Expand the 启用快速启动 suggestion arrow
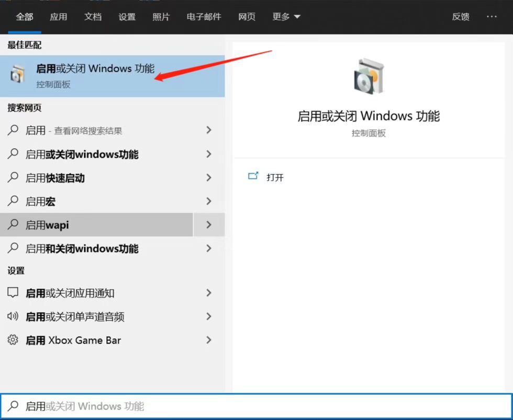The height and width of the screenshot is (420, 513). (x=208, y=178)
